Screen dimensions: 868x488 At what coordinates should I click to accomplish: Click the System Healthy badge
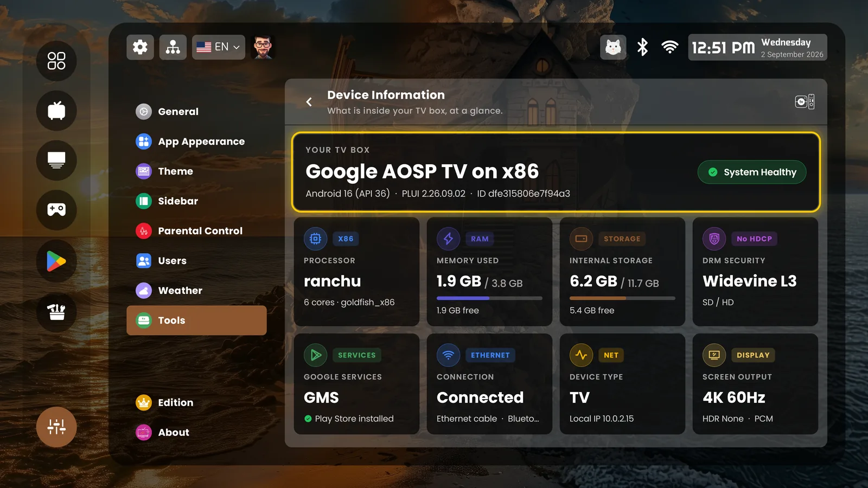(x=752, y=172)
